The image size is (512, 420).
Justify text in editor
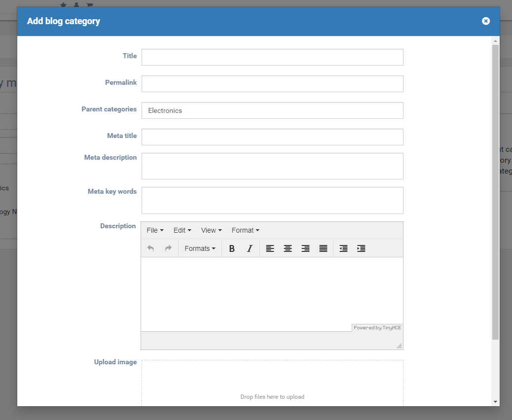coord(323,248)
